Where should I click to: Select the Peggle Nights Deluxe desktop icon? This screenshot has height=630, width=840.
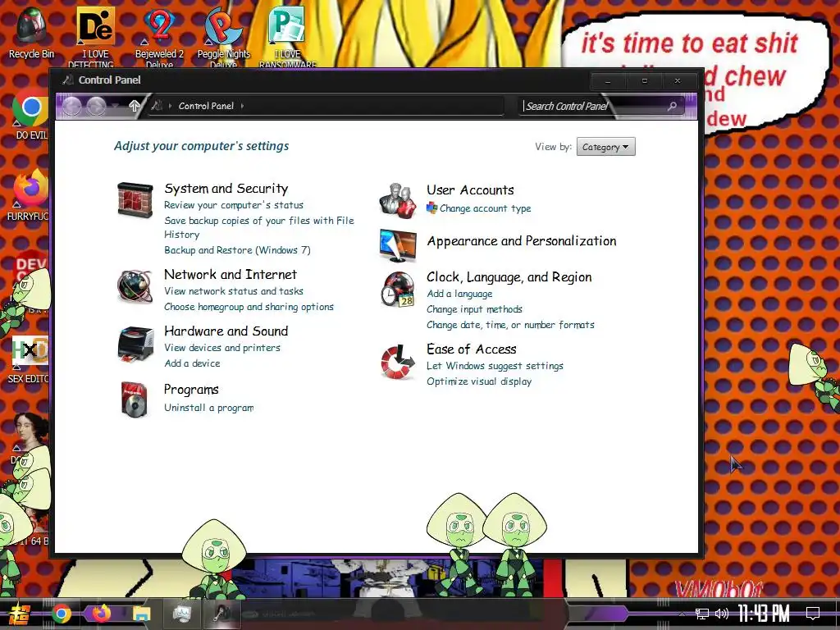pyautogui.click(x=223, y=36)
